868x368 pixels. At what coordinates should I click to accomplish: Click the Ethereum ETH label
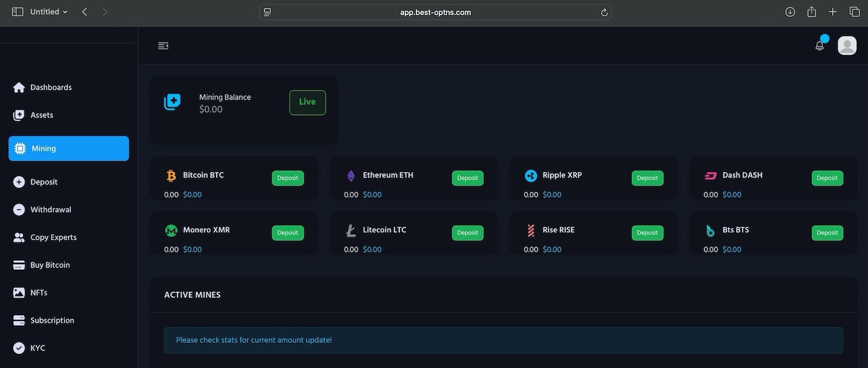[388, 175]
